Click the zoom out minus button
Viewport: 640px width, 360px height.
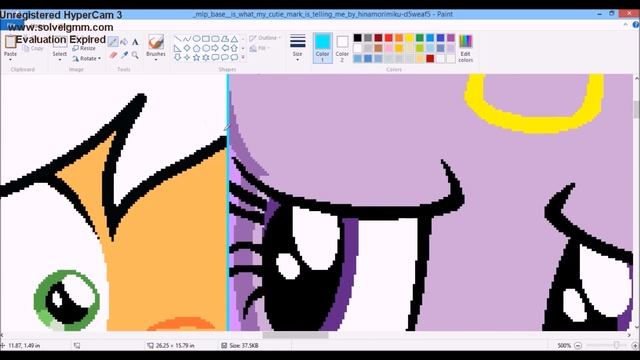coord(578,346)
